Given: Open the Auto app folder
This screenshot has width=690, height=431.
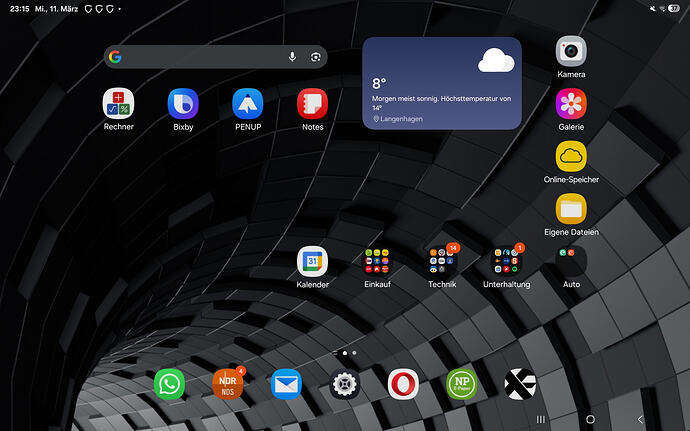Looking at the screenshot, I should pyautogui.click(x=571, y=261).
